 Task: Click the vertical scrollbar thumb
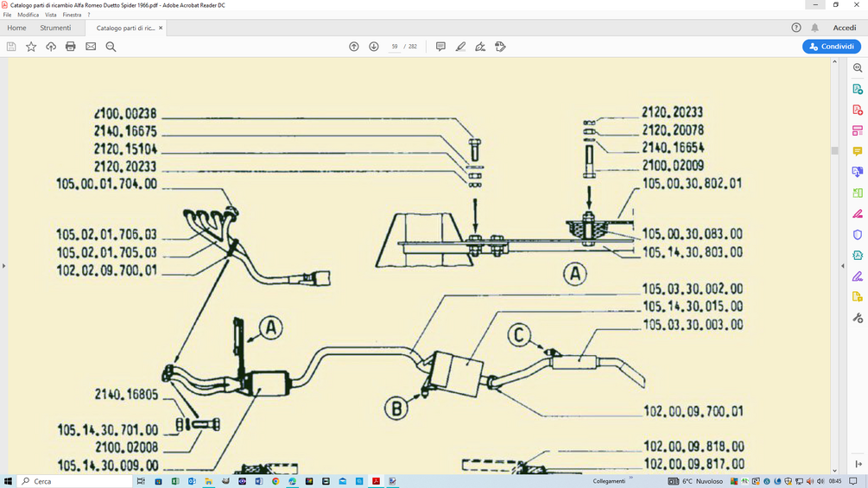[834, 150]
